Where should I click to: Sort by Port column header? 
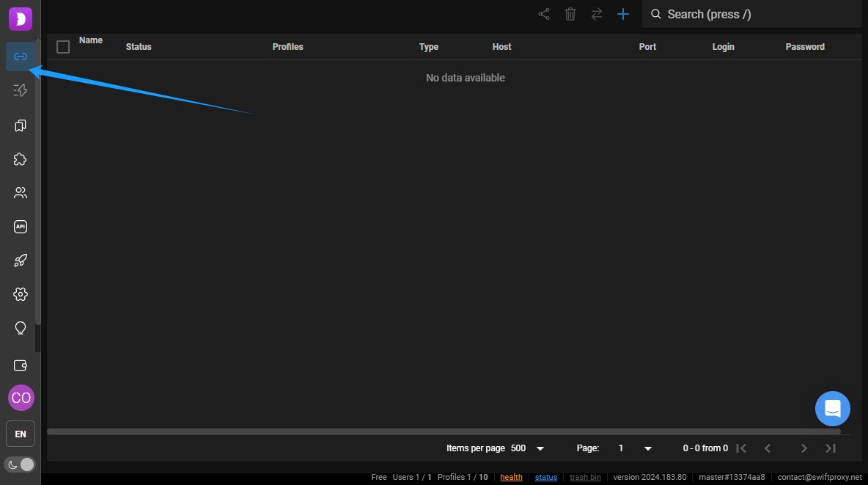tap(647, 47)
